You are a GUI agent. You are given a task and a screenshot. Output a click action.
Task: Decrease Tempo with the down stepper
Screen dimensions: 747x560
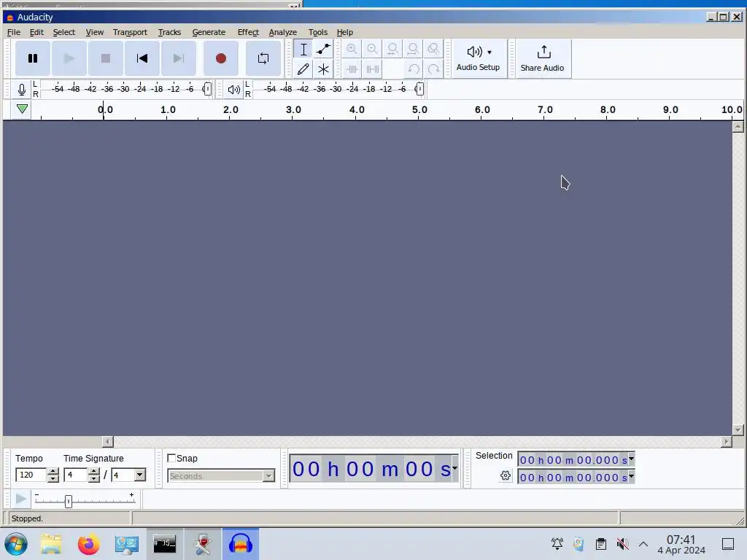coord(53,478)
